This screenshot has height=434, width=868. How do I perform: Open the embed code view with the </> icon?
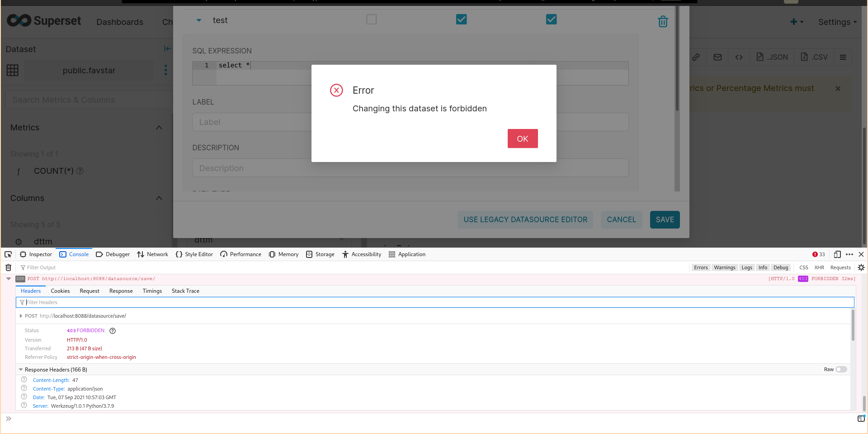click(739, 57)
